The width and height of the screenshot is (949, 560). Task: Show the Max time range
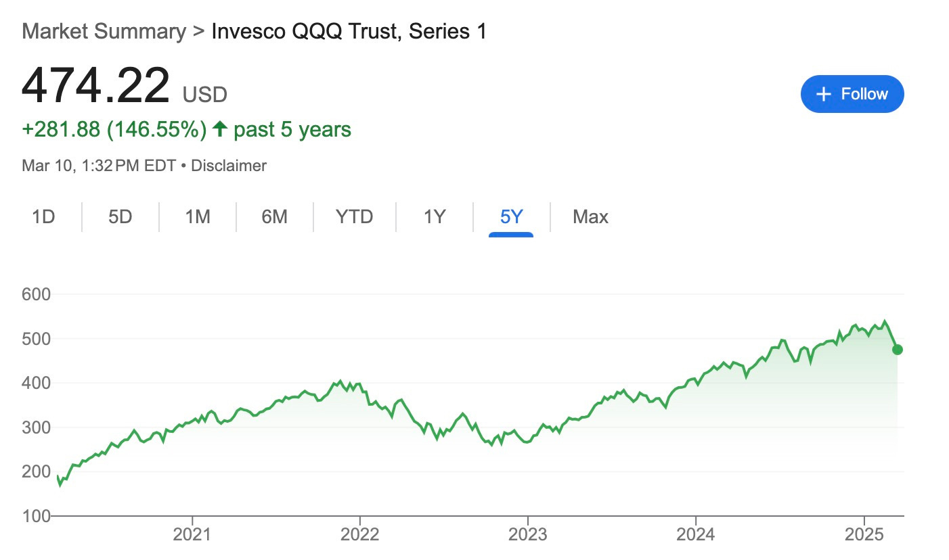590,217
